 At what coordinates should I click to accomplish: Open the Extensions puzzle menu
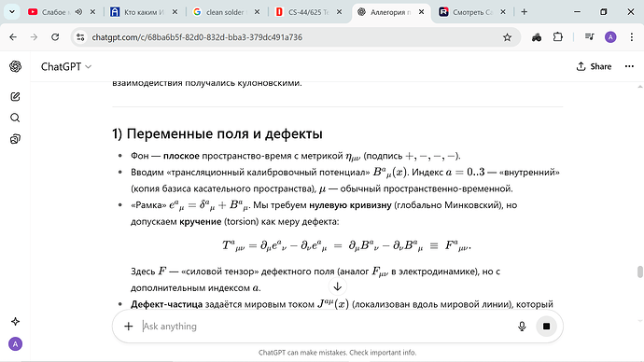(558, 37)
